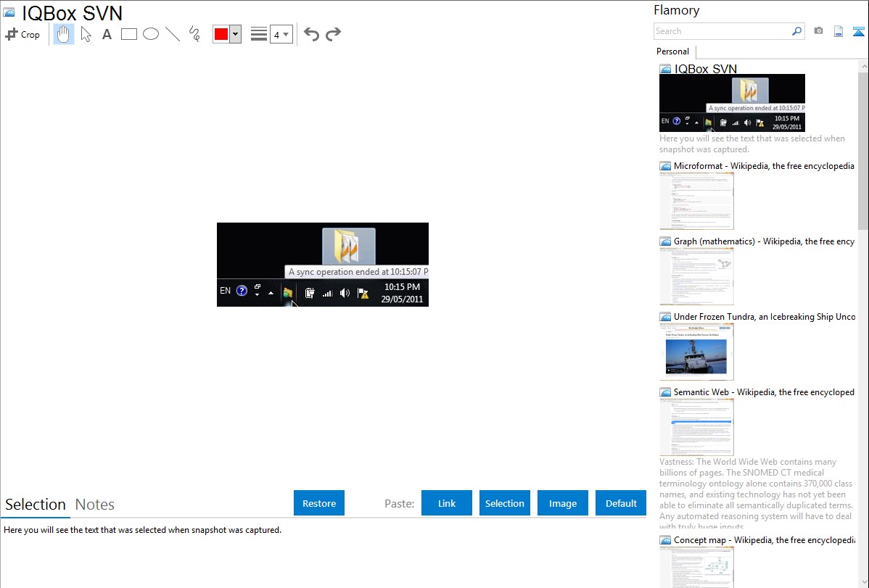Click the icon beside Under Frozen Tundra title
Screen dimensions: 869x588
pos(666,317)
